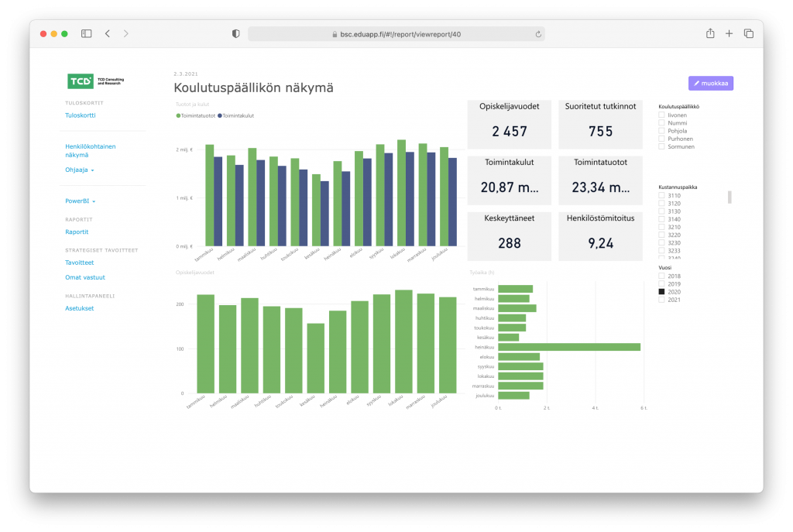Open the privacy shield icon
The width and height of the screenshot is (793, 532).
235,34
